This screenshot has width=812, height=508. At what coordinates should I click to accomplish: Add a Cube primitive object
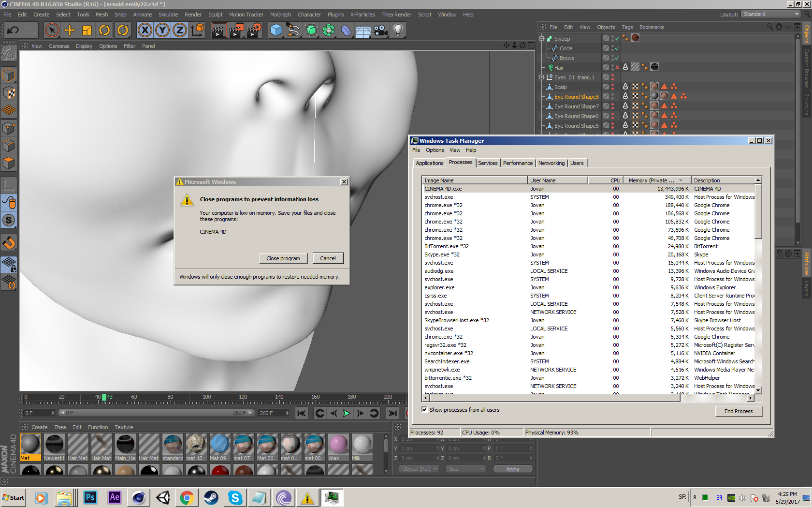(276, 30)
